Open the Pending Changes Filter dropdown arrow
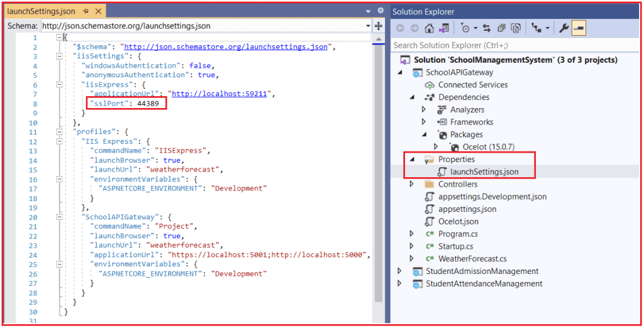Screen dimensions: 644x328 tap(476, 28)
